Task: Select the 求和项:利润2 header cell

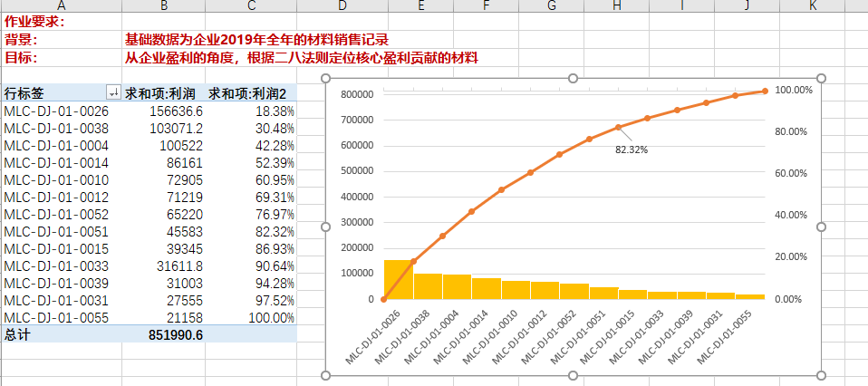Action: (252, 93)
